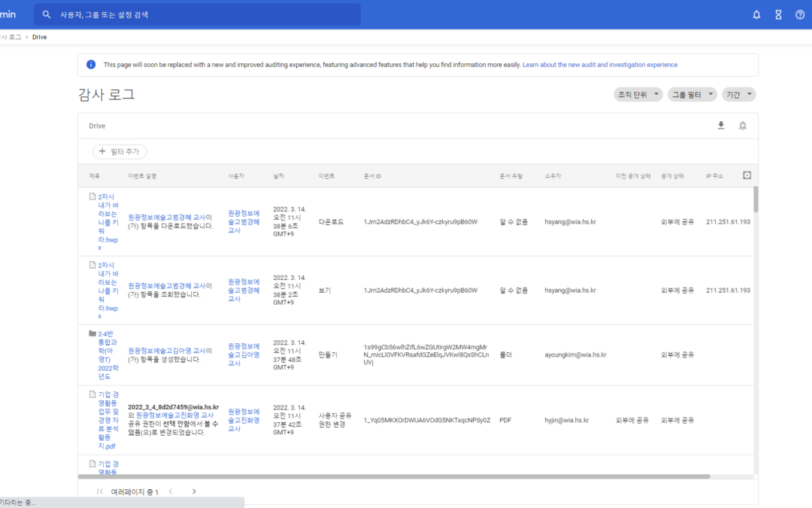Download the Drive audit log
This screenshot has height=508, width=812.
721,126
